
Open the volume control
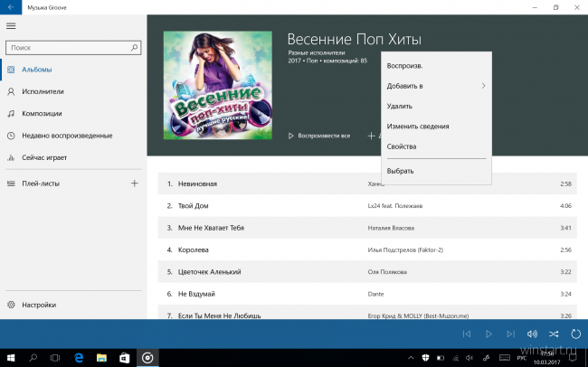pyautogui.click(x=532, y=334)
